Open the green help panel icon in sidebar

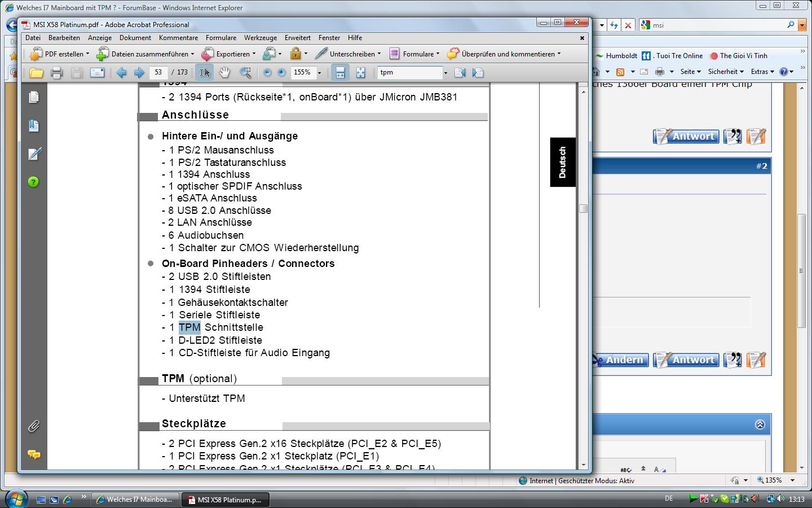pyautogui.click(x=34, y=182)
